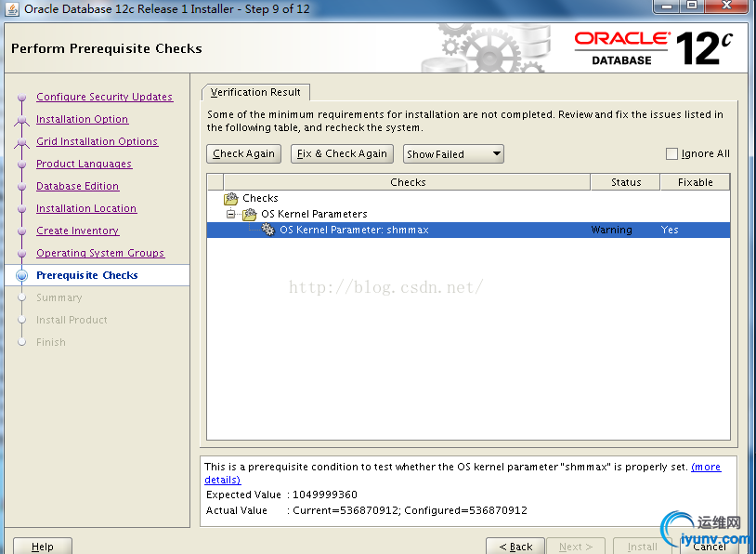Click the Java icon in the title bar
756x554 pixels.
coord(11,9)
